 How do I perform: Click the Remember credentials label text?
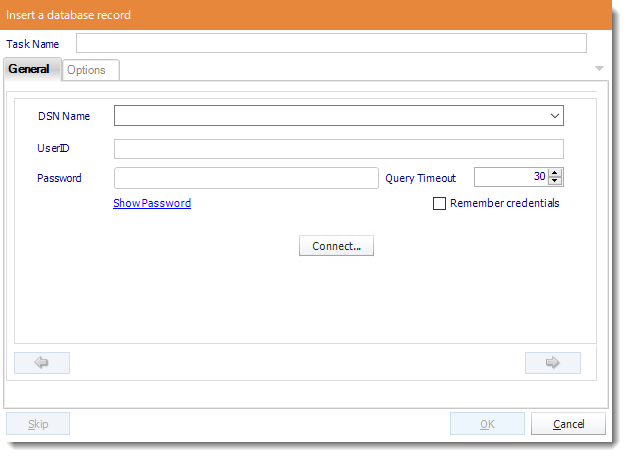(x=505, y=203)
